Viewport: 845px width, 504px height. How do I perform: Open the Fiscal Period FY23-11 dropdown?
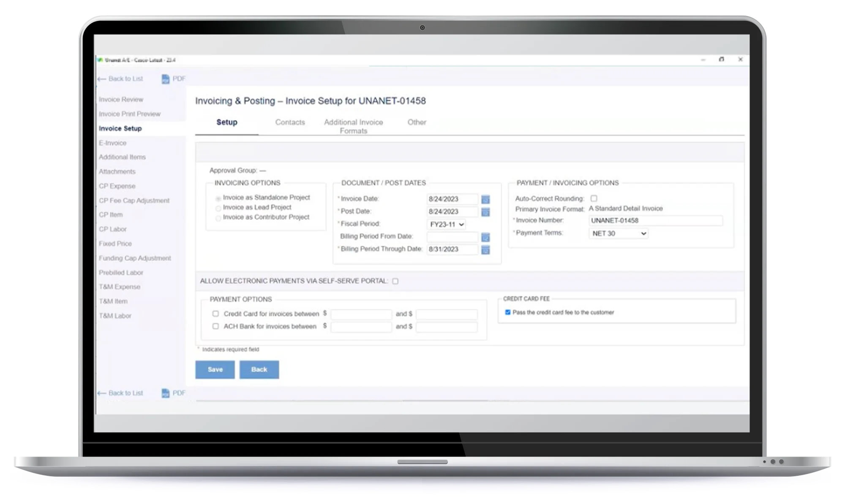tap(447, 225)
